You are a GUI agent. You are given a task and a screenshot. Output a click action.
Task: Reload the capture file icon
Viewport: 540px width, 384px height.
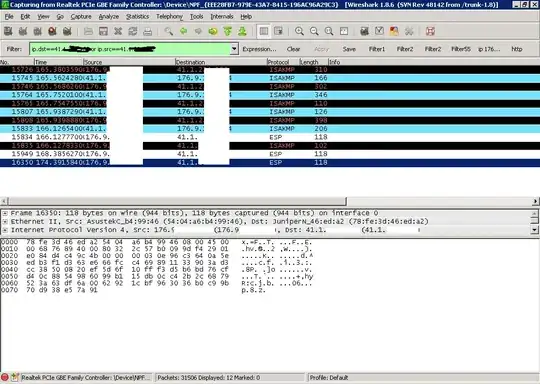click(133, 31)
